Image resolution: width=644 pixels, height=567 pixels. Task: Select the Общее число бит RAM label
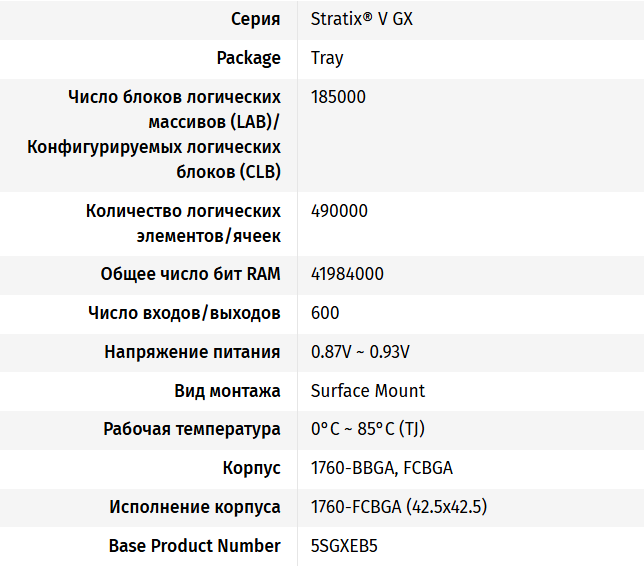click(191, 274)
